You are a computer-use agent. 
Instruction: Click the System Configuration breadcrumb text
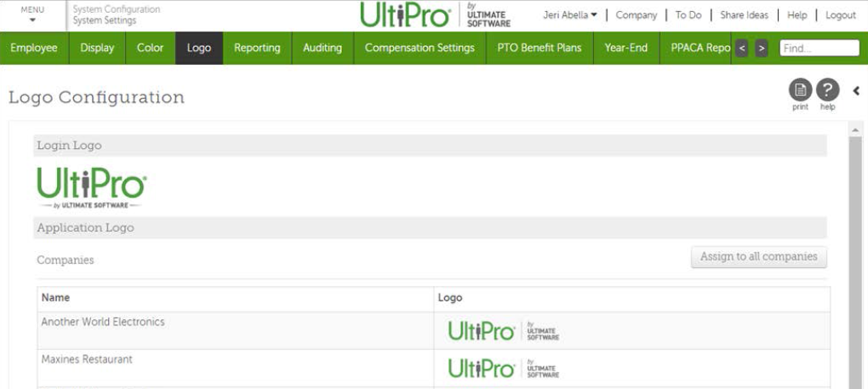(117, 9)
